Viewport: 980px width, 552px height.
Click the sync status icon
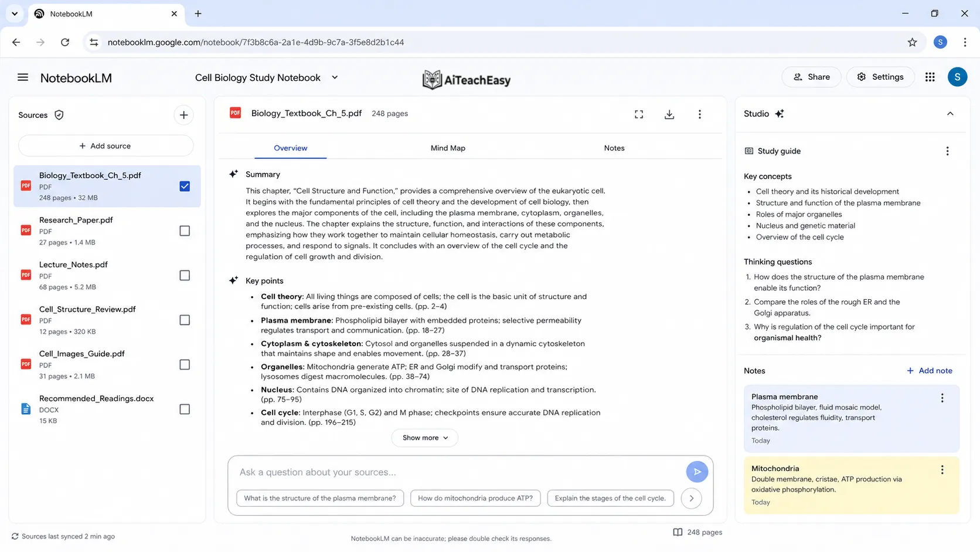[x=15, y=536]
